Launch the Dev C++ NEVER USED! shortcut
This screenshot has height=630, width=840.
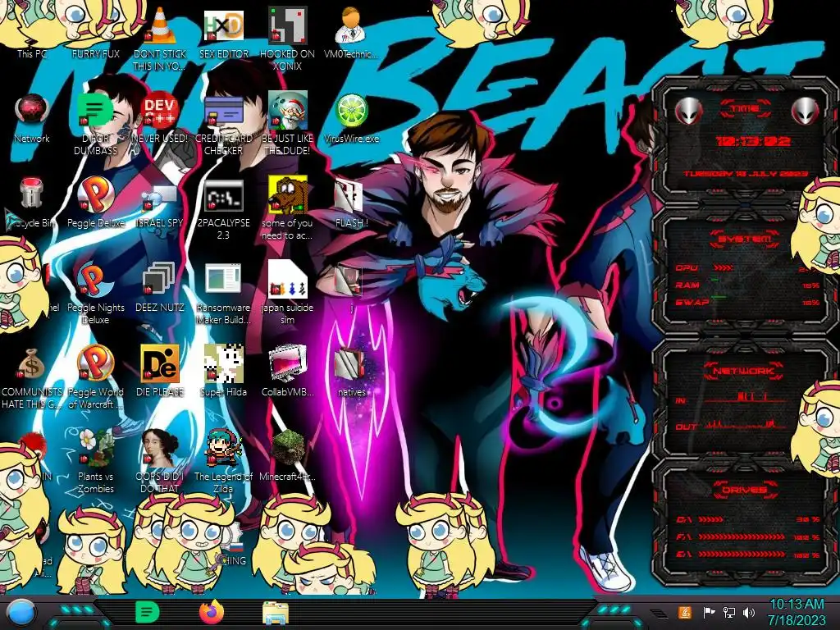coord(160,118)
